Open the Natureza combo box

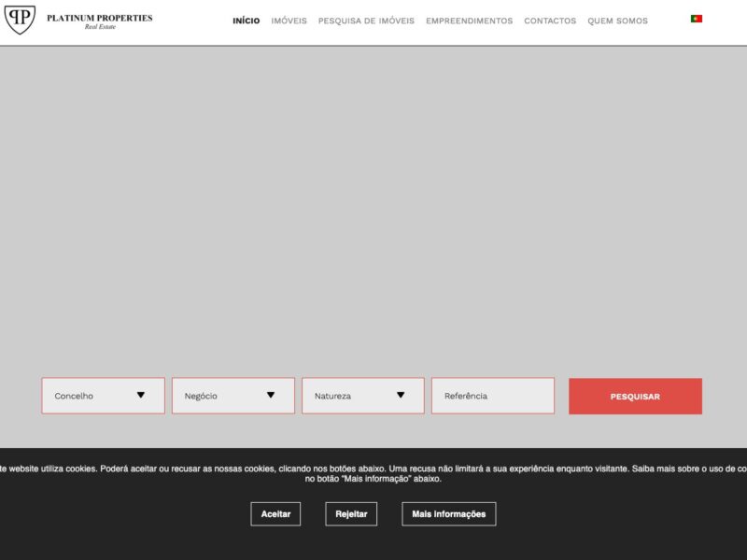pos(363,396)
